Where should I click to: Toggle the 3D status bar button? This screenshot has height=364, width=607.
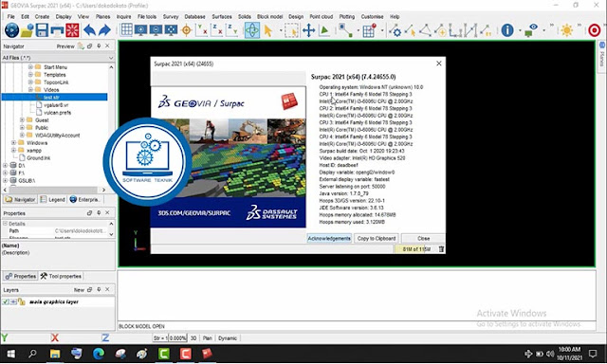point(193,338)
